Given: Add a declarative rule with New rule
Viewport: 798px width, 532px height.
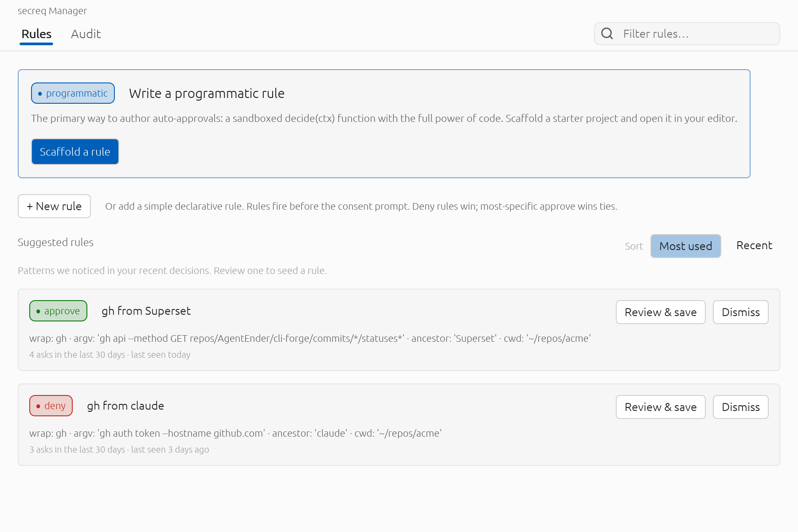Looking at the screenshot, I should (54, 206).
